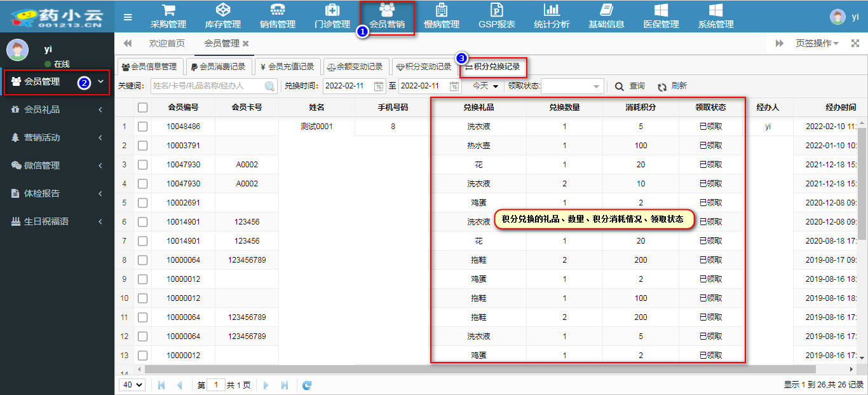Click the search magnifier in keyword field
Screen dimensions: 868x395
[269, 86]
